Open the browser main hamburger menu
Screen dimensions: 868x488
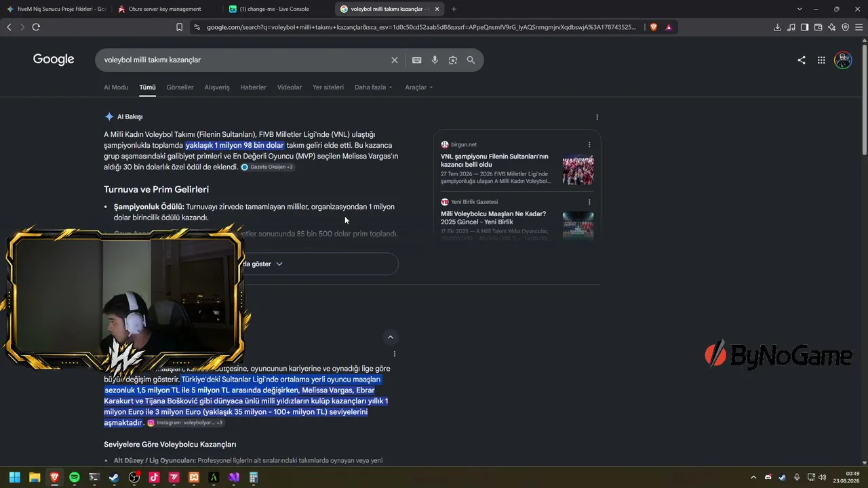pyautogui.click(x=859, y=27)
